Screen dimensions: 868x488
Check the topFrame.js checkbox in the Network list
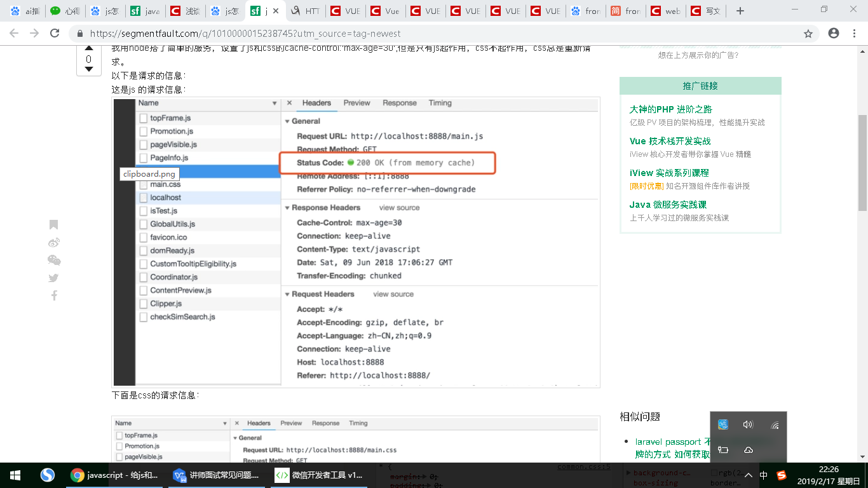point(144,118)
